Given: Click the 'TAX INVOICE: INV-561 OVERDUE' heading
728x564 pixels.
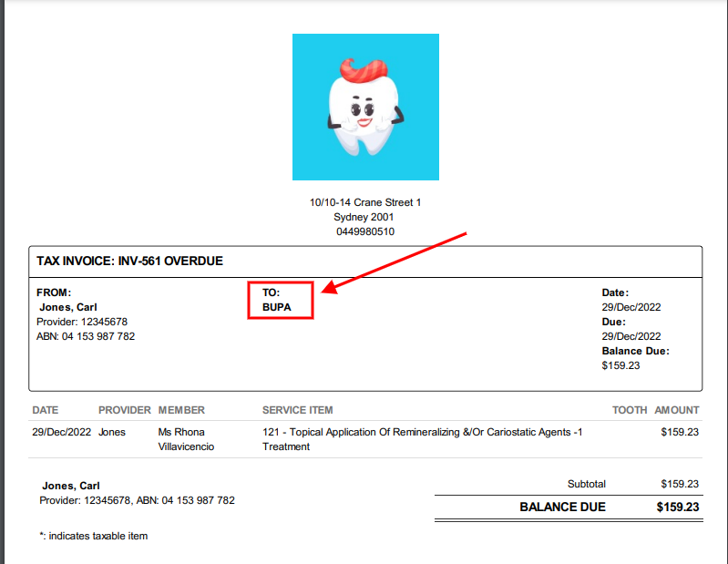Looking at the screenshot, I should pyautogui.click(x=130, y=261).
